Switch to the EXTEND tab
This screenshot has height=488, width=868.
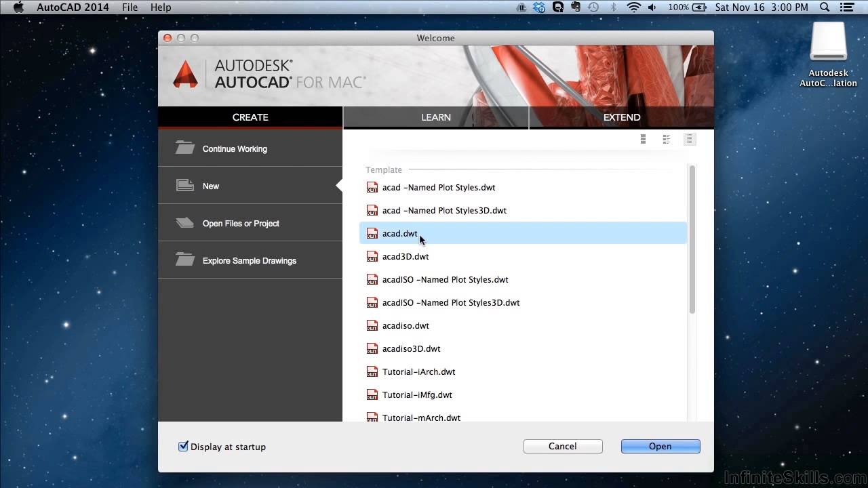[622, 117]
